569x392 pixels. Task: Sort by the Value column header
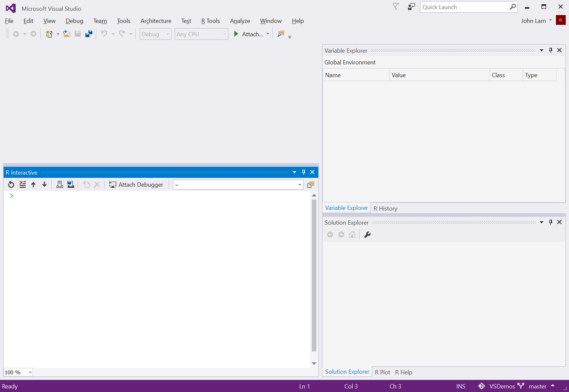[x=440, y=75]
